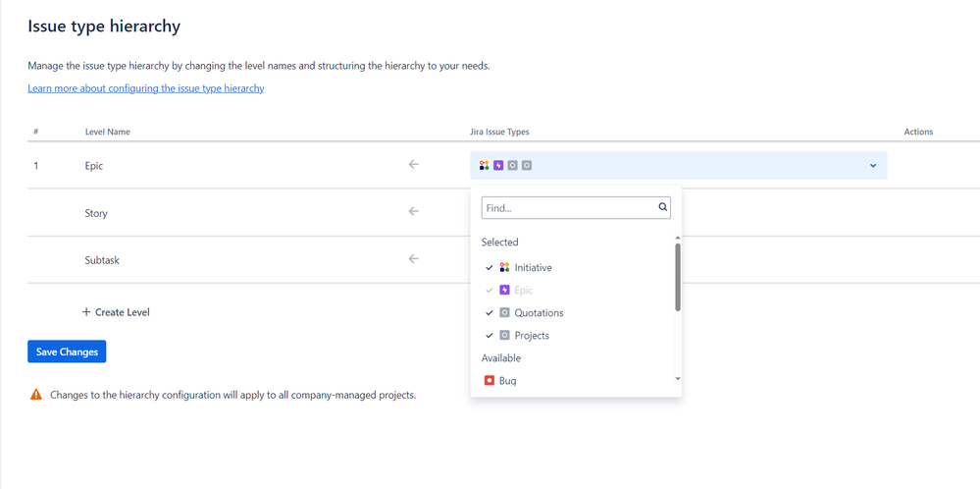Select the Bug option under Available
The image size is (980, 489).
(x=507, y=380)
